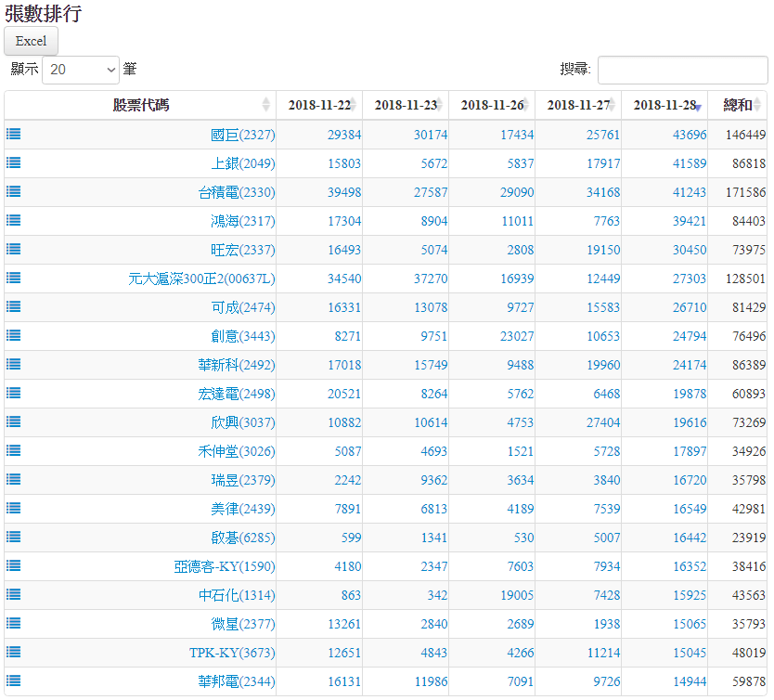Click the list icon beside 華邦電(2344)

[x=14, y=681]
